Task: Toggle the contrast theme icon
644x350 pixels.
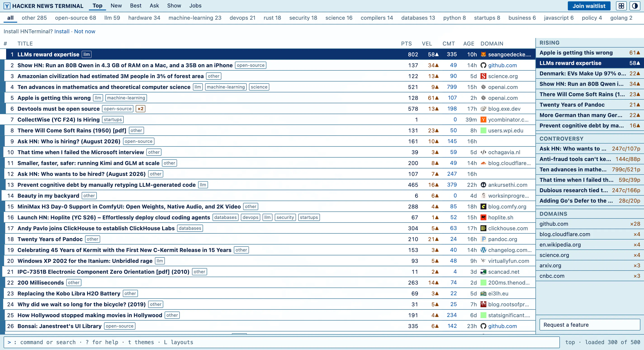Action: point(635,6)
